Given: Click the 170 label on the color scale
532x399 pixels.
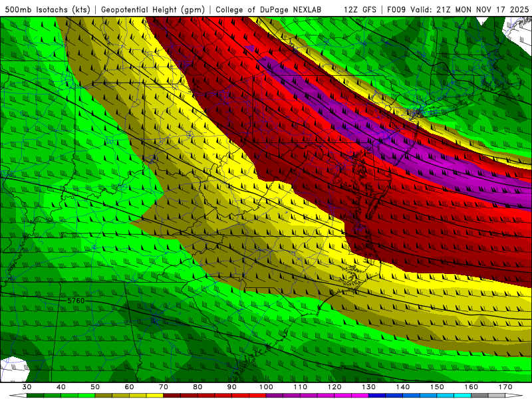Looking at the screenshot, I should point(505,387).
